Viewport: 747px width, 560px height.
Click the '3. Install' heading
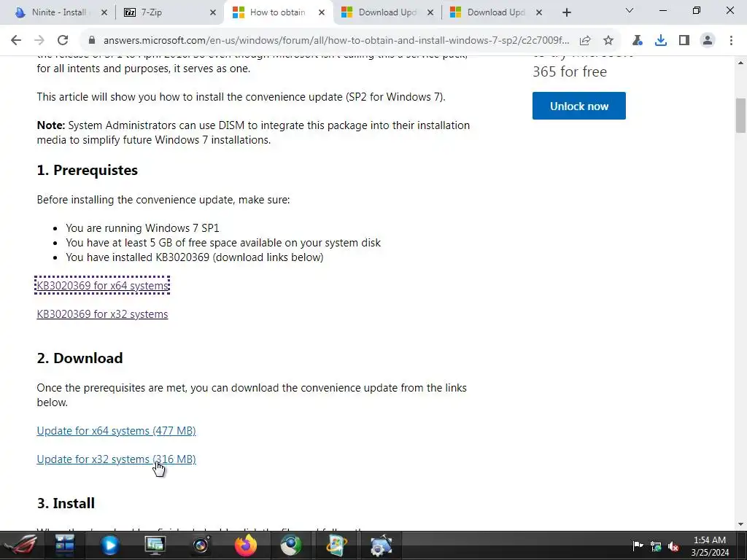pos(66,503)
